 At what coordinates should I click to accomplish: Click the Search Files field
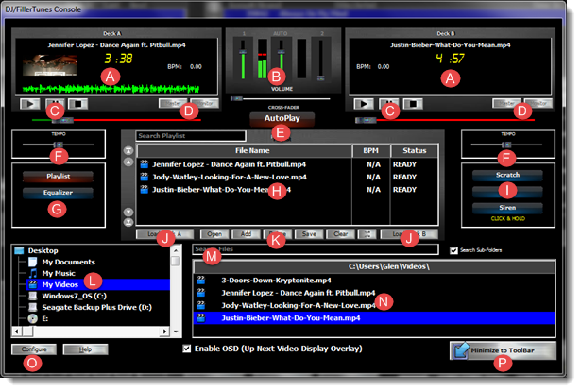[316, 249]
